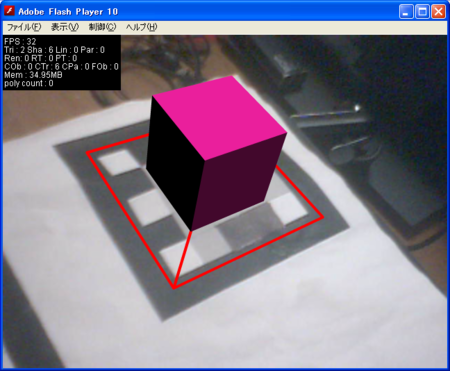This screenshot has width=450, height=371.
Task: Open the 制御(C) menu
Action: coord(102,27)
